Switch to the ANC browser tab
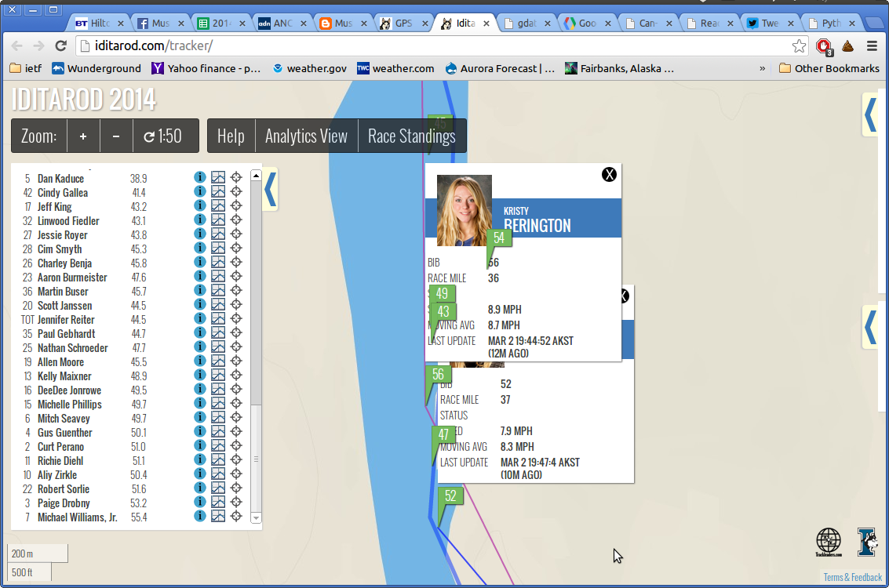 click(282, 24)
